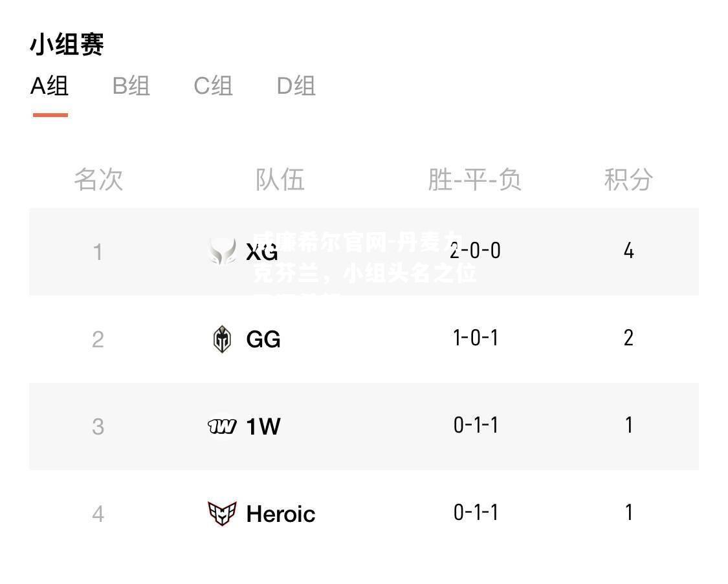Click the 胜-平-负 column header
Image resolution: width=728 pixels, height=584 pixels.
474,180
